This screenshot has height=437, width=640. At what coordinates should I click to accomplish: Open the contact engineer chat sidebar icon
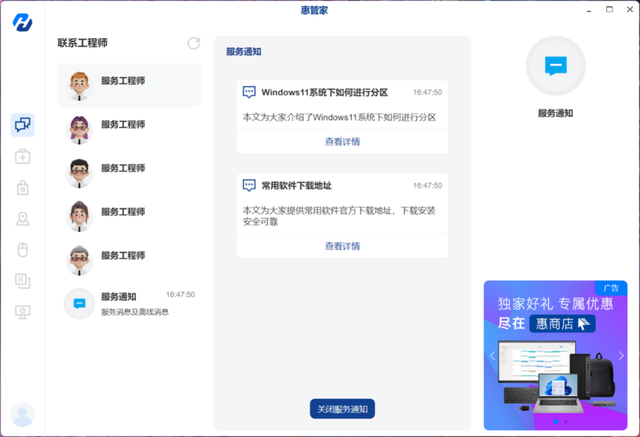tap(22, 125)
